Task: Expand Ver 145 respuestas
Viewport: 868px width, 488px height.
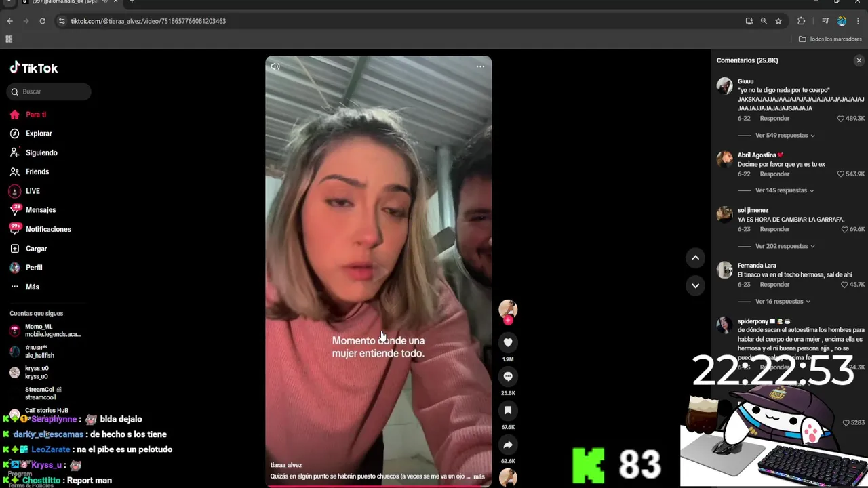Action: [x=785, y=190]
